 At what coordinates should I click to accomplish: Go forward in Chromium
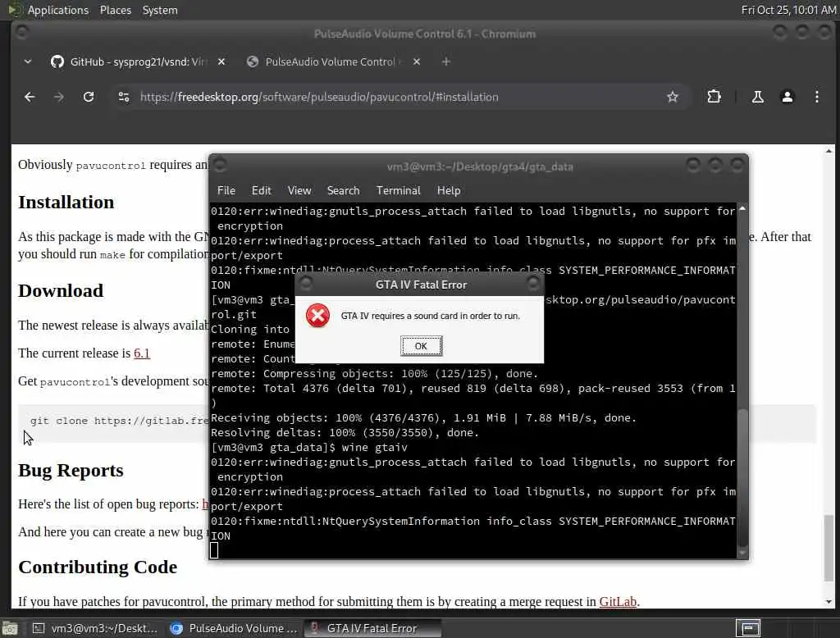[59, 97]
